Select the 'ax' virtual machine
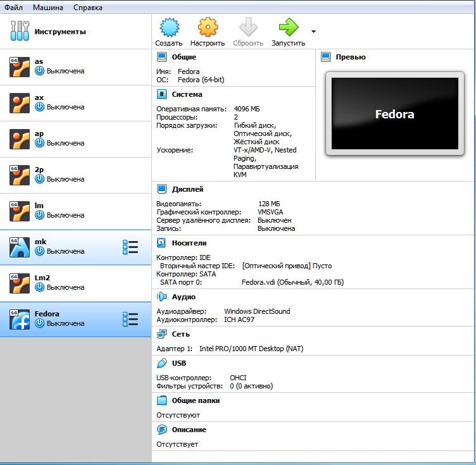The image size is (476, 465). pyautogui.click(x=75, y=103)
